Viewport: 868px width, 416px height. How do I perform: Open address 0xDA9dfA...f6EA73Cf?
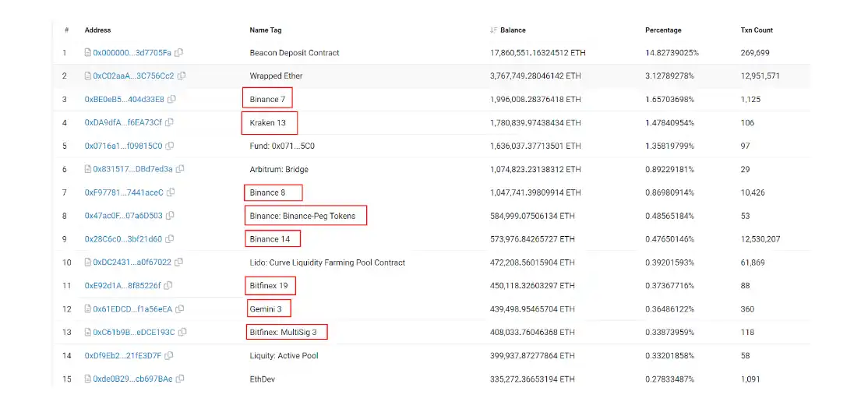(x=123, y=123)
